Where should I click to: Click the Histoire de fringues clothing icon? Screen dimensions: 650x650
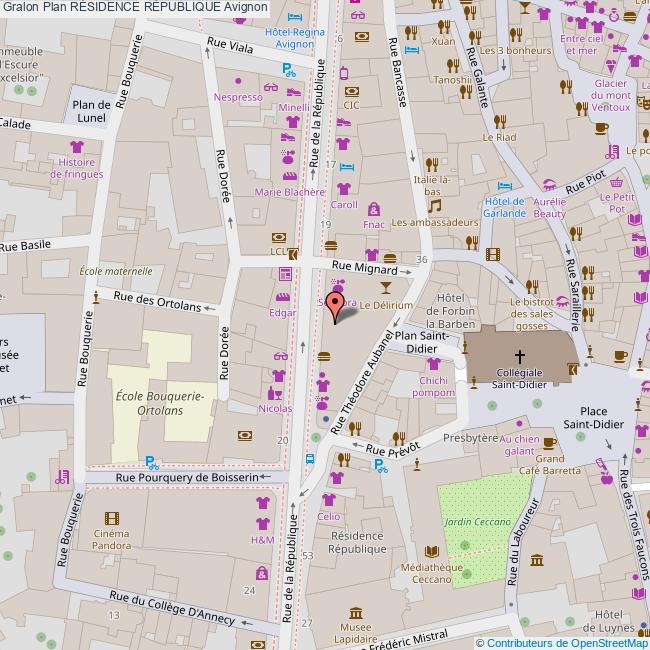click(x=77, y=146)
